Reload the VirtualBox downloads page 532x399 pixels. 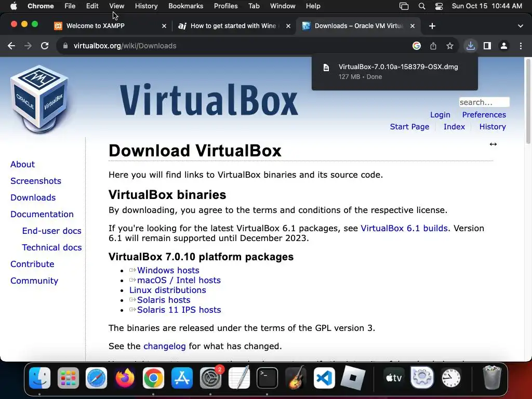coord(45,46)
